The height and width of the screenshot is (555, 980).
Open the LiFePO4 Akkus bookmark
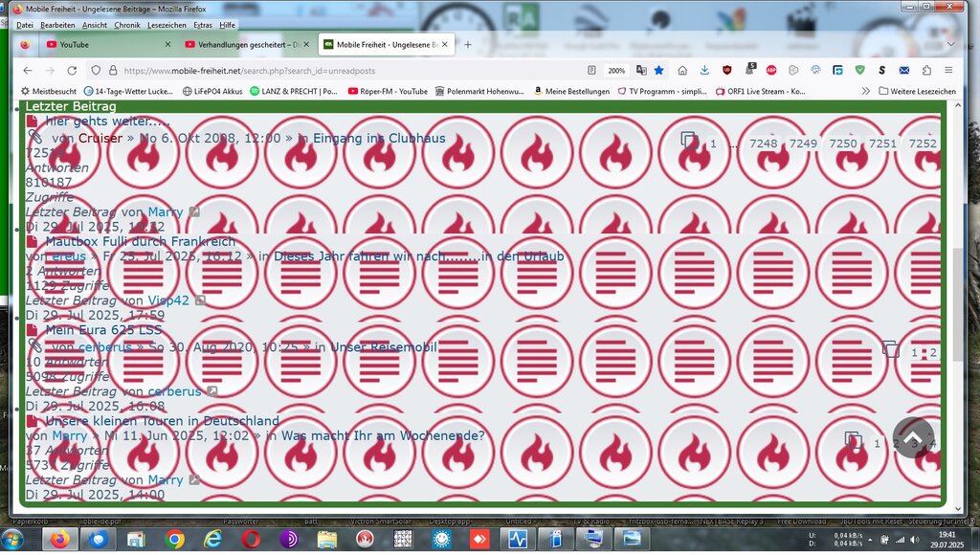212,91
